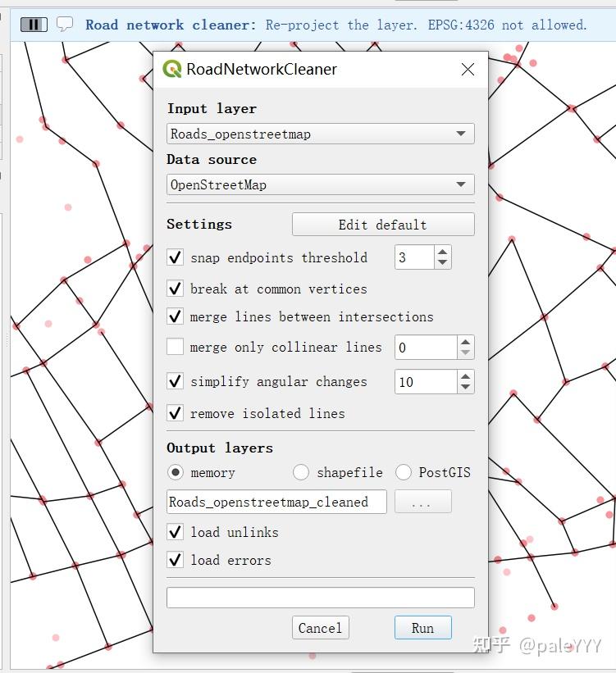Close the RoadNetworkCleaner dialog
Image resolution: width=616 pixels, height=673 pixels.
pos(468,69)
